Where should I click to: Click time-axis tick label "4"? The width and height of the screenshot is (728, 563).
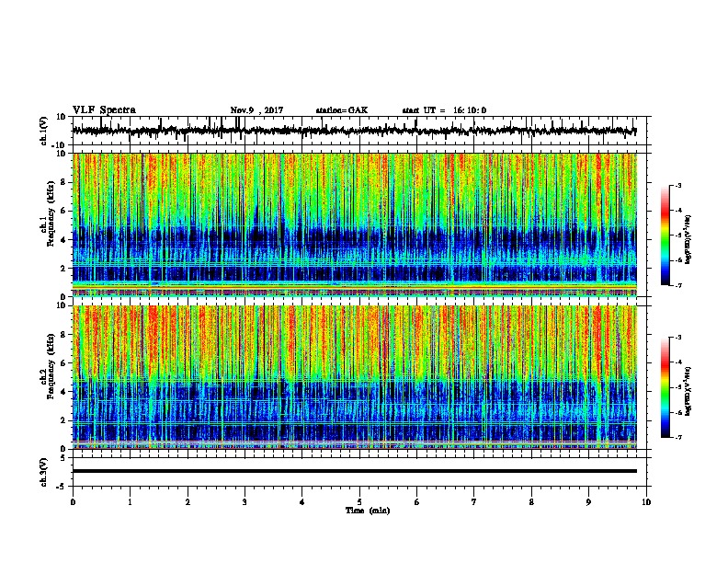[x=302, y=502]
